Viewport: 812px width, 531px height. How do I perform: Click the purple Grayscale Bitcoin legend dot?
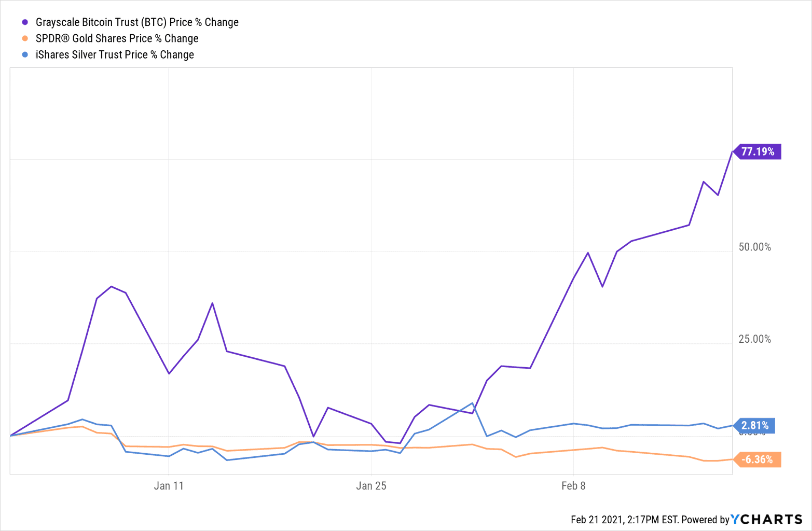(25, 22)
